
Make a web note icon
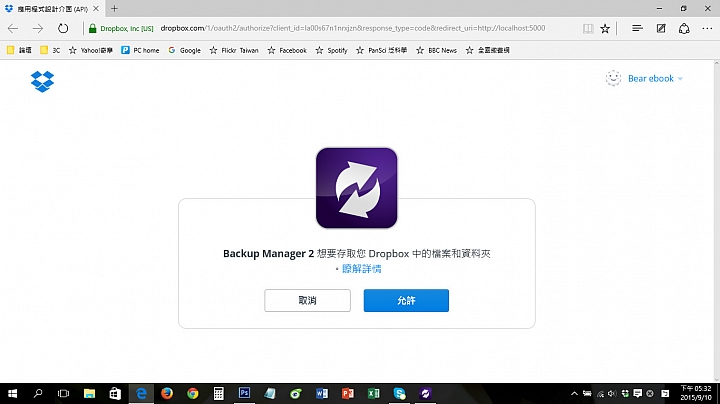click(661, 28)
